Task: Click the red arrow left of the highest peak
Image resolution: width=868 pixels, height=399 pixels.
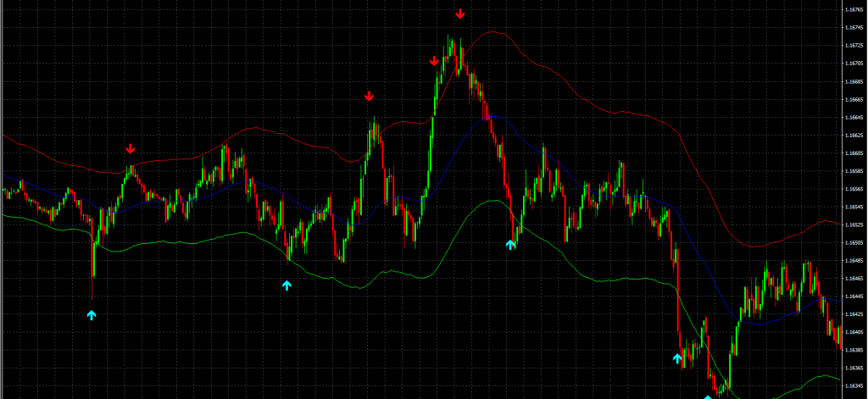Action: [x=434, y=61]
